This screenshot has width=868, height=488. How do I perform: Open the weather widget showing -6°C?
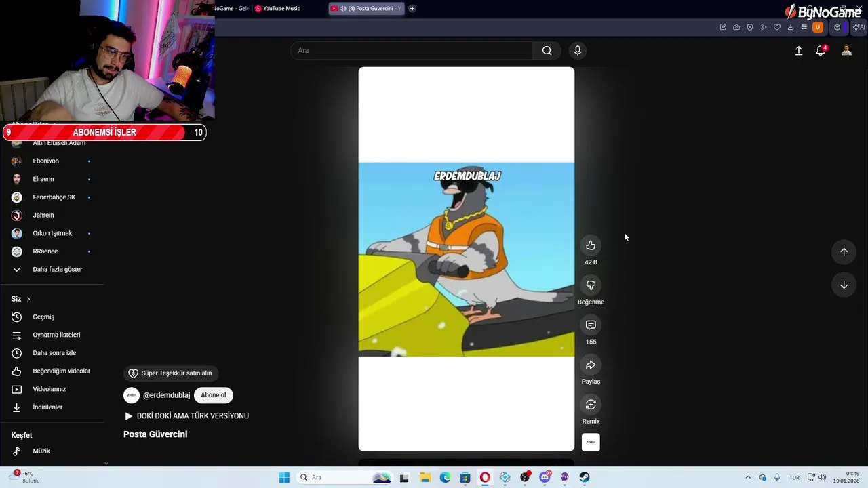pyautogui.click(x=24, y=477)
